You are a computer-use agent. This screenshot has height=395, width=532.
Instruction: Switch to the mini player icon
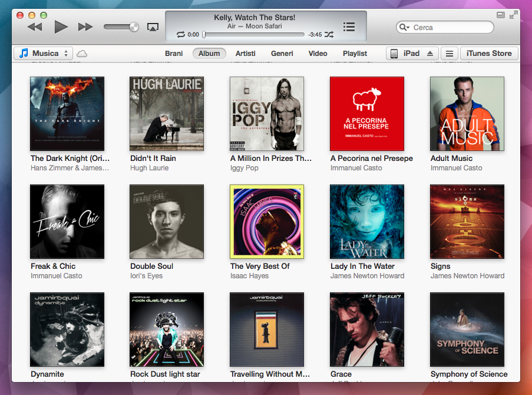[x=500, y=15]
